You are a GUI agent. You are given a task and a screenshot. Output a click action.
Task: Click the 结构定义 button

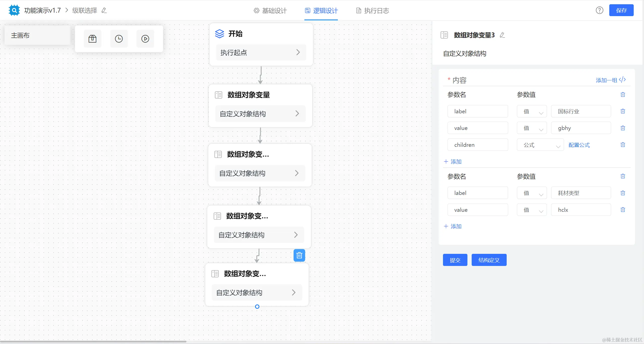point(489,260)
